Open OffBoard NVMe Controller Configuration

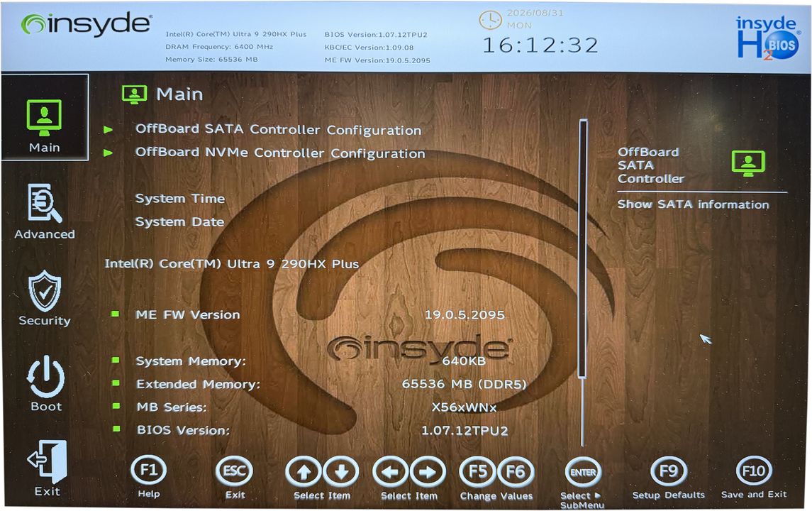click(280, 153)
